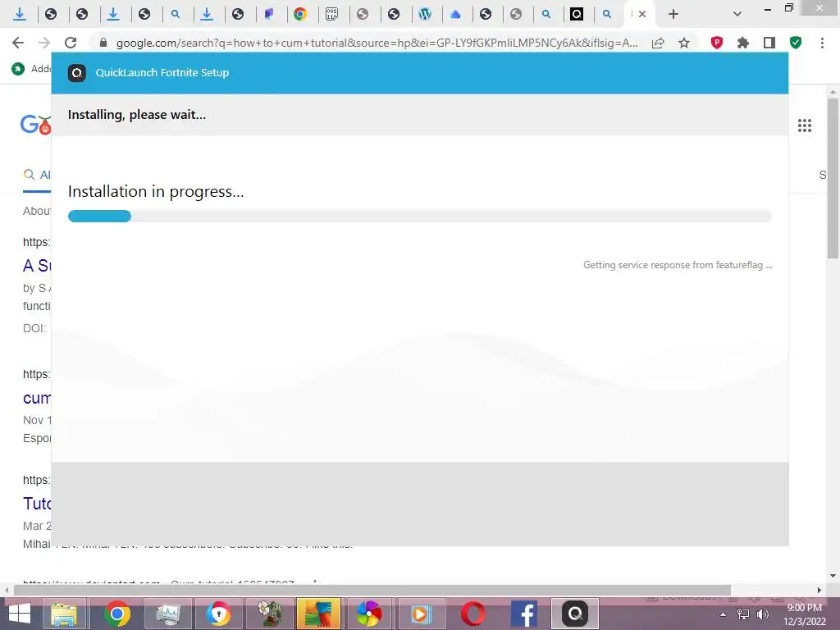The image size is (840, 630).
Task: Open a new tab with plus button
Action: point(673,14)
